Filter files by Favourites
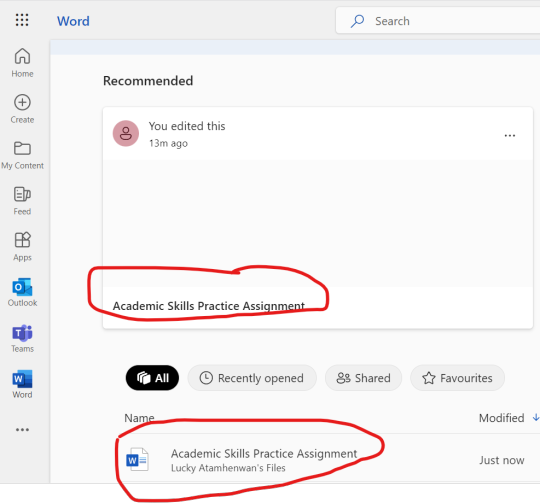This screenshot has height=503, width=540. (457, 378)
